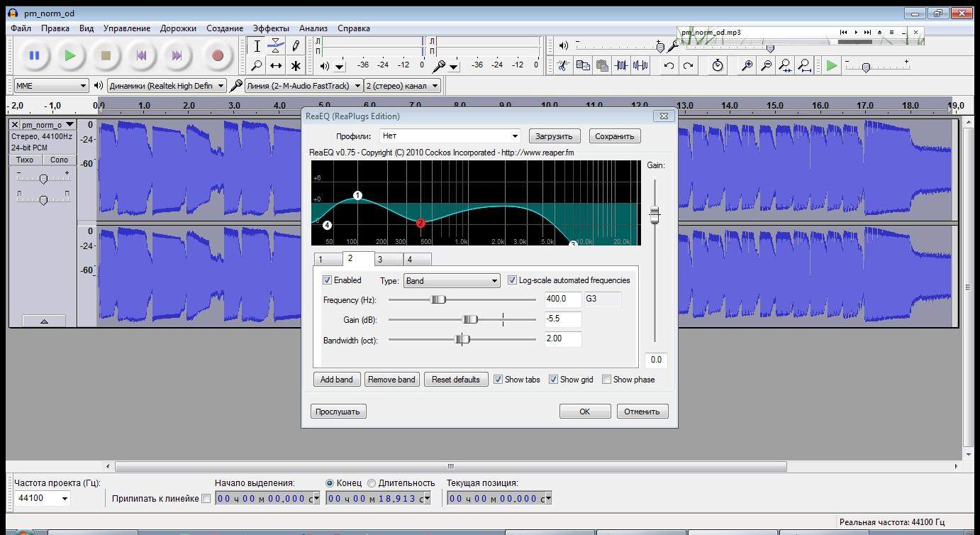The image size is (980, 535).
Task: Open the MME audio host dropdown
Action: [x=51, y=86]
